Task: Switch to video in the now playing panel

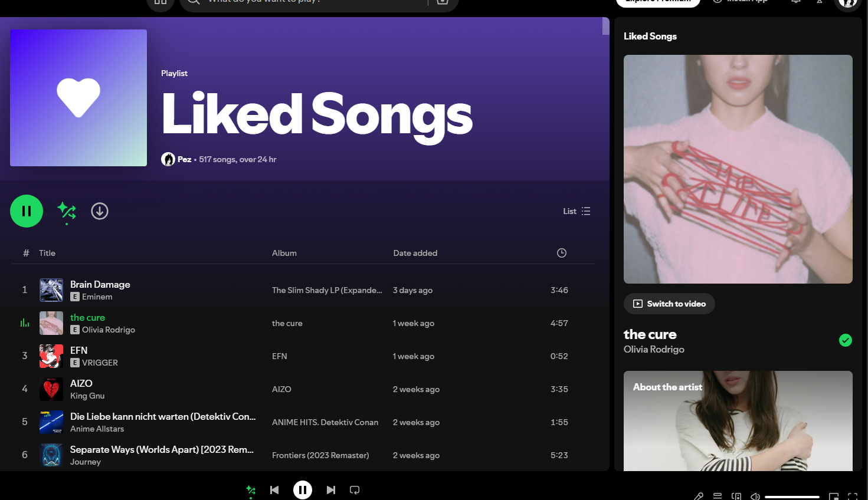Action: point(669,304)
